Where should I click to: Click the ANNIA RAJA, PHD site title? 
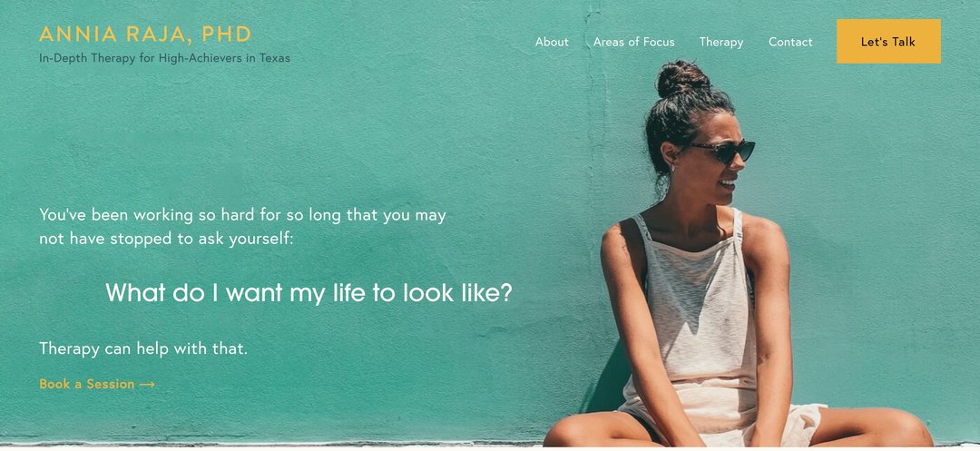pos(145,34)
